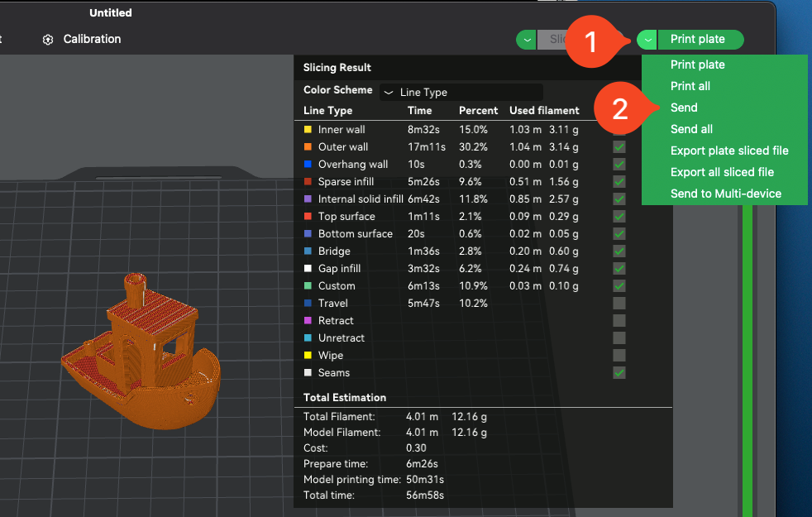Image resolution: width=812 pixels, height=517 pixels.
Task: Click the Gap infill white color square
Action: coord(308,269)
